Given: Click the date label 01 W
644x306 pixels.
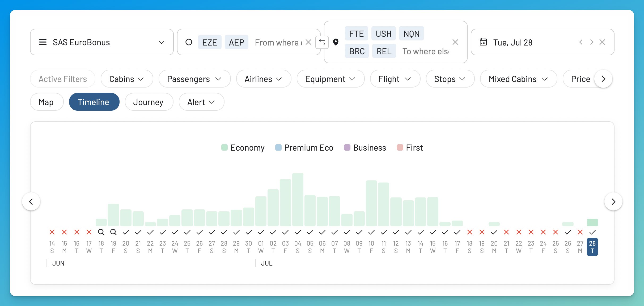Looking at the screenshot, I should pos(261,247).
